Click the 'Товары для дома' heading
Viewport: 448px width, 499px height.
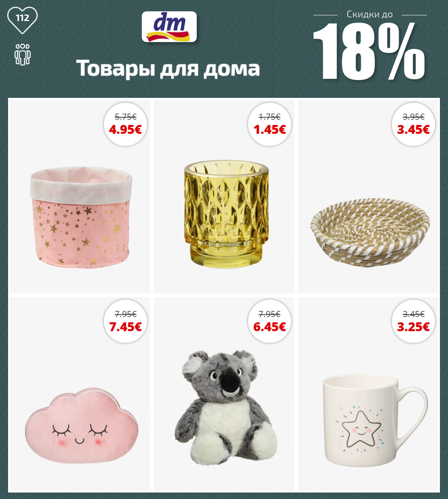point(168,68)
